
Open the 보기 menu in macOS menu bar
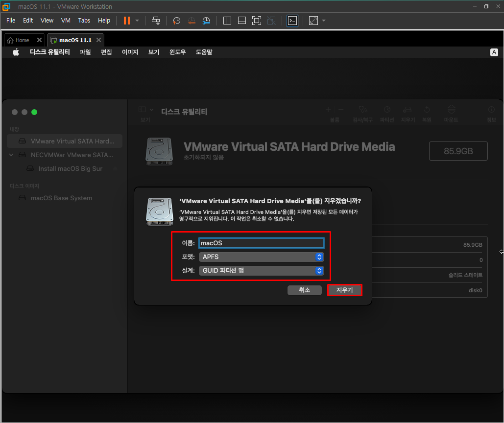pyautogui.click(x=154, y=52)
